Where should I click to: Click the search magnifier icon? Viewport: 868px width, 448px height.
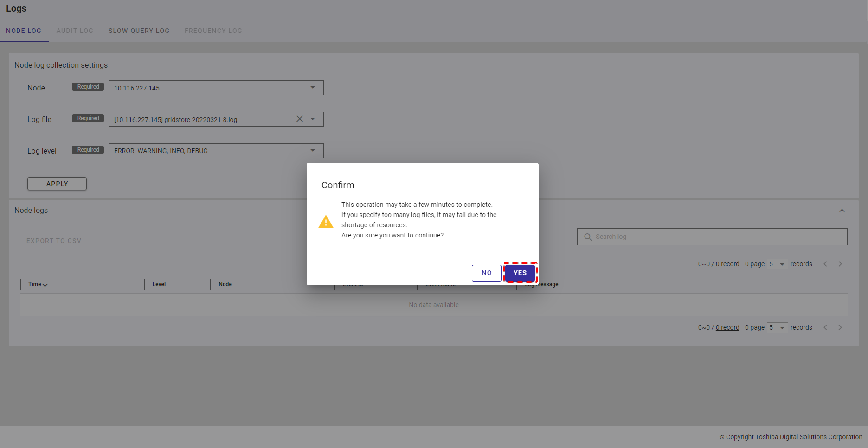tap(588, 237)
